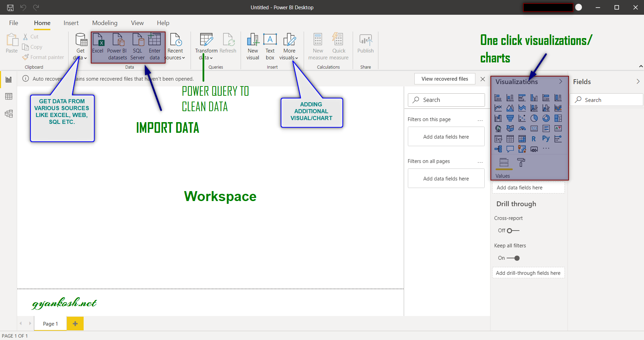
Task: Select the treemap visualization
Action: coord(558,118)
